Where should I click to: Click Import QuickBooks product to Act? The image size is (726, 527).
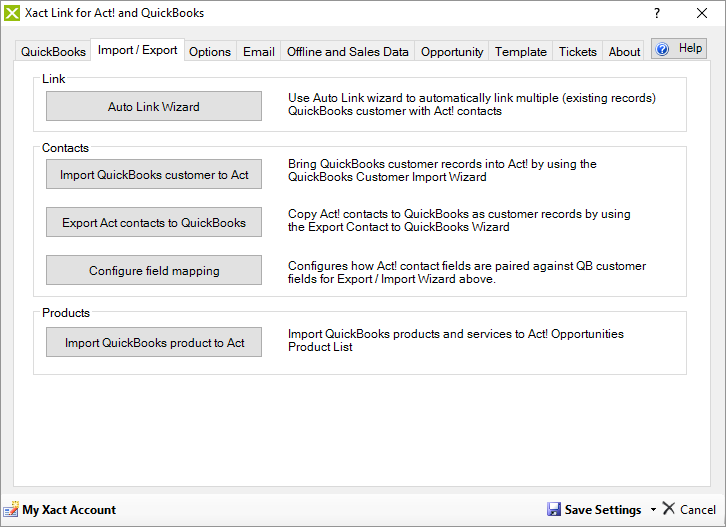click(154, 342)
